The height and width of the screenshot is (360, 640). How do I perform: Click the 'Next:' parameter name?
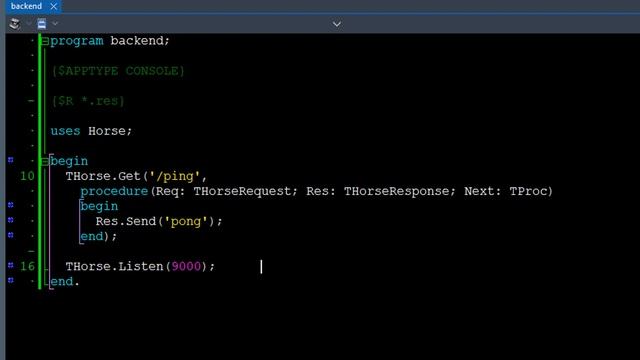coord(483,191)
